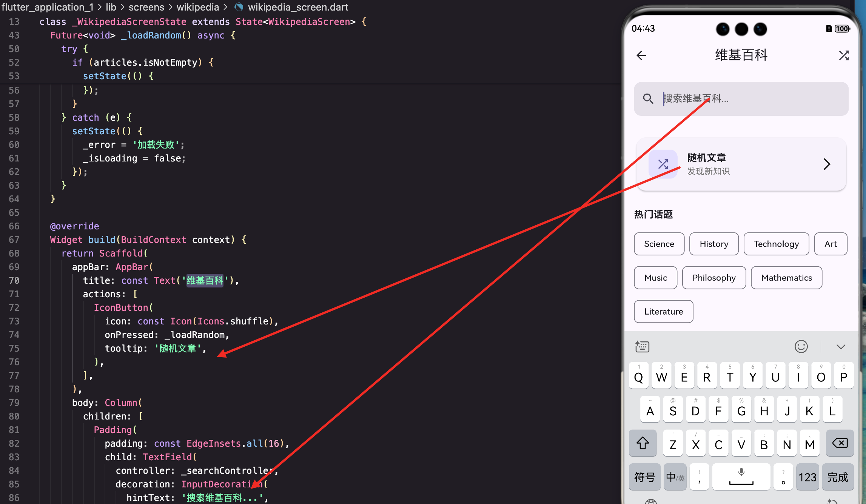Toggle the shift key on keyboard
This screenshot has width=866, height=504.
click(643, 443)
